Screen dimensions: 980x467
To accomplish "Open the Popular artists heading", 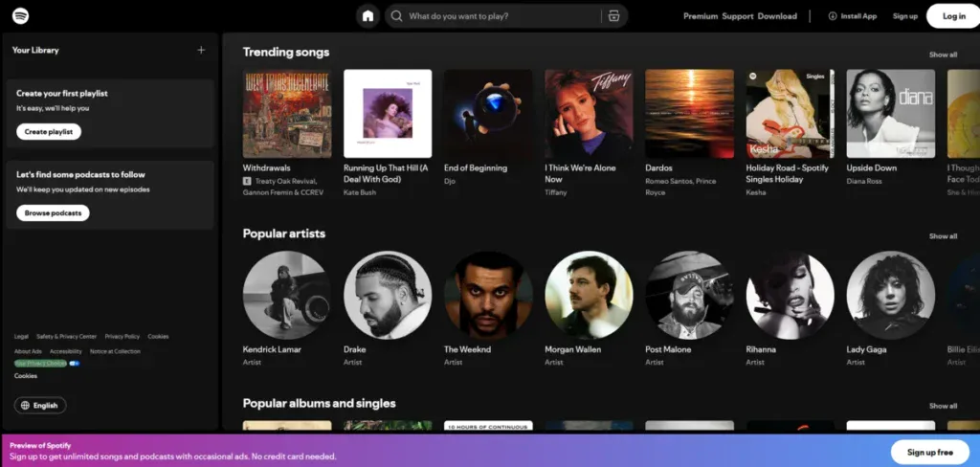I will pyautogui.click(x=283, y=233).
